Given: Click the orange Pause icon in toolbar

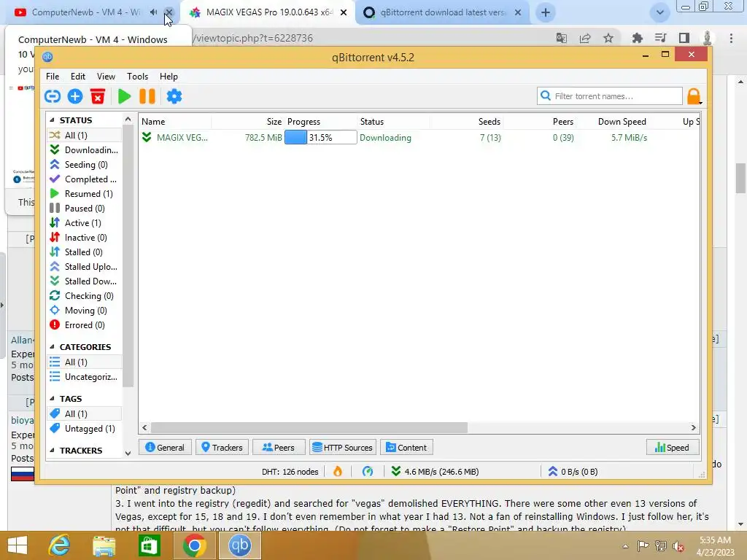Looking at the screenshot, I should click(x=147, y=97).
